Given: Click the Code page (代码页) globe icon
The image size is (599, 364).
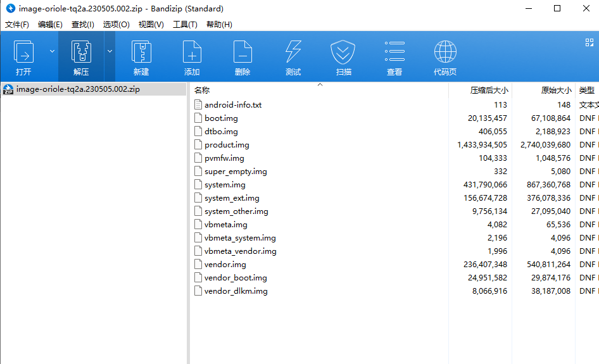Looking at the screenshot, I should [445, 52].
